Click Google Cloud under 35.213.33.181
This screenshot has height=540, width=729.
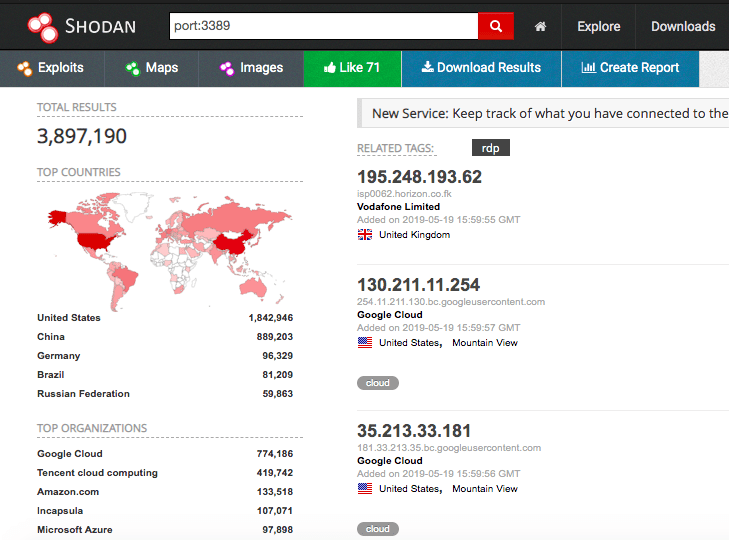click(390, 461)
